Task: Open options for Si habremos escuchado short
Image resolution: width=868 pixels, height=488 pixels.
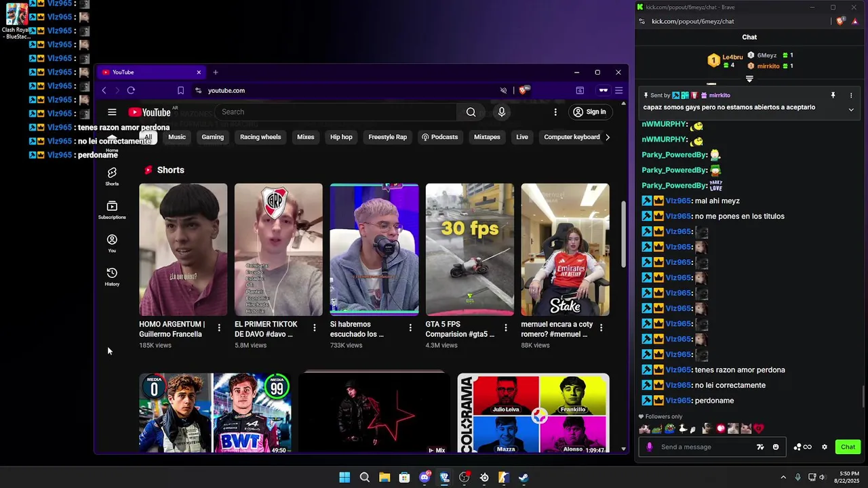Action: coord(410,327)
